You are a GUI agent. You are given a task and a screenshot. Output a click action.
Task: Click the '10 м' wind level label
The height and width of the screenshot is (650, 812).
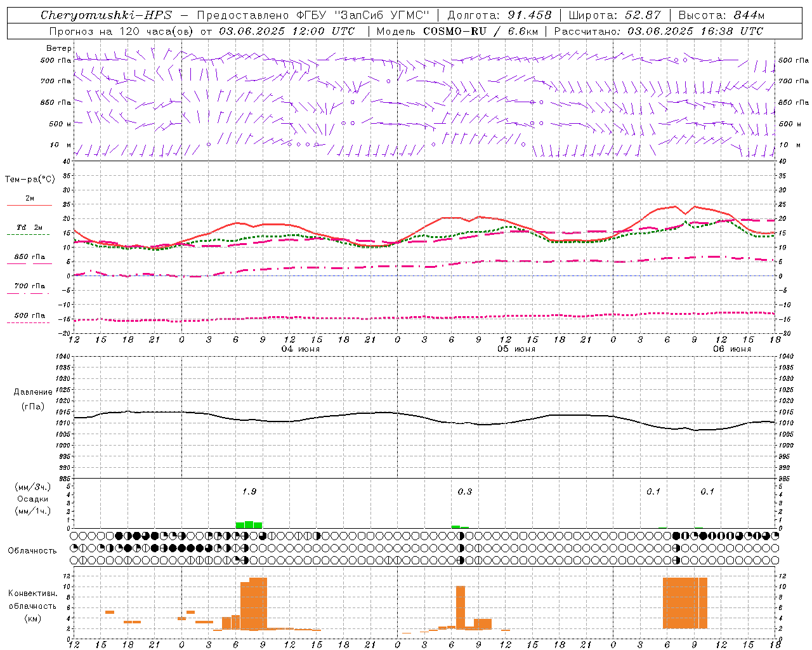pos(61,145)
